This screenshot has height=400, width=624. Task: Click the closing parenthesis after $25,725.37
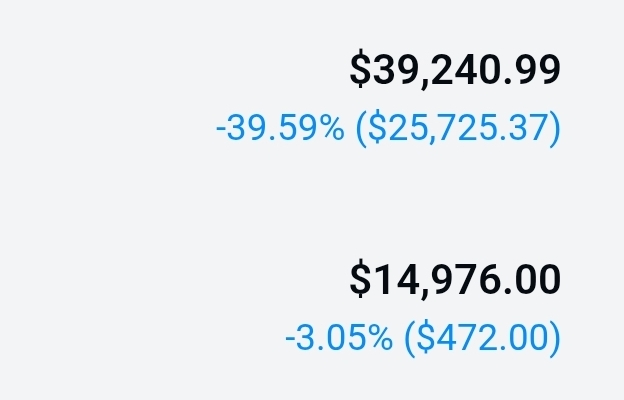pyautogui.click(x=555, y=129)
